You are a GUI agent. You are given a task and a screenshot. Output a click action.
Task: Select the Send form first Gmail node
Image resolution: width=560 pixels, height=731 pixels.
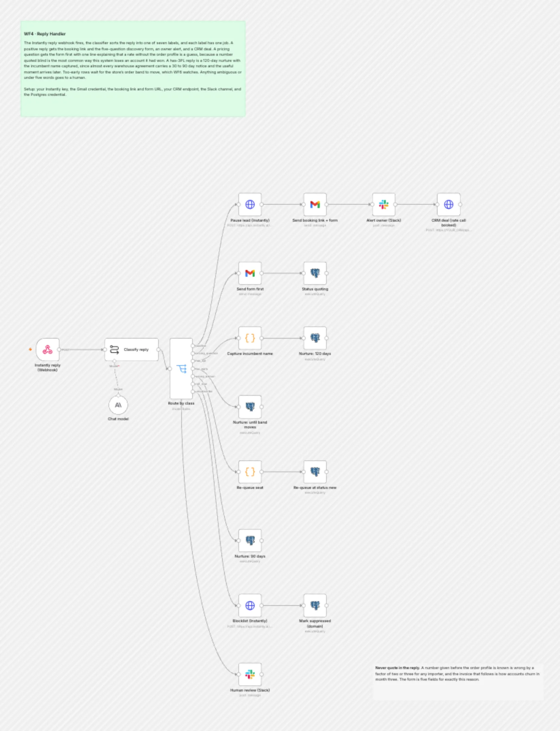pyautogui.click(x=250, y=273)
